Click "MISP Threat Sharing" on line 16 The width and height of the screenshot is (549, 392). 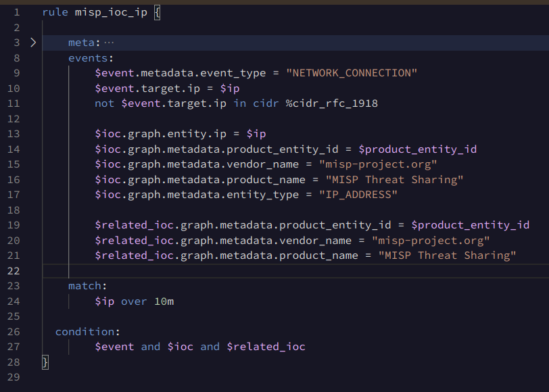[x=395, y=180]
